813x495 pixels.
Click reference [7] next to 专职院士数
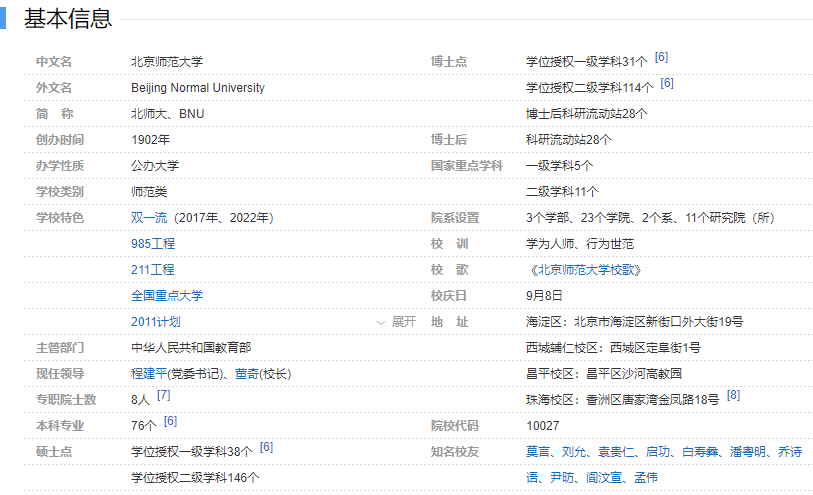point(164,396)
